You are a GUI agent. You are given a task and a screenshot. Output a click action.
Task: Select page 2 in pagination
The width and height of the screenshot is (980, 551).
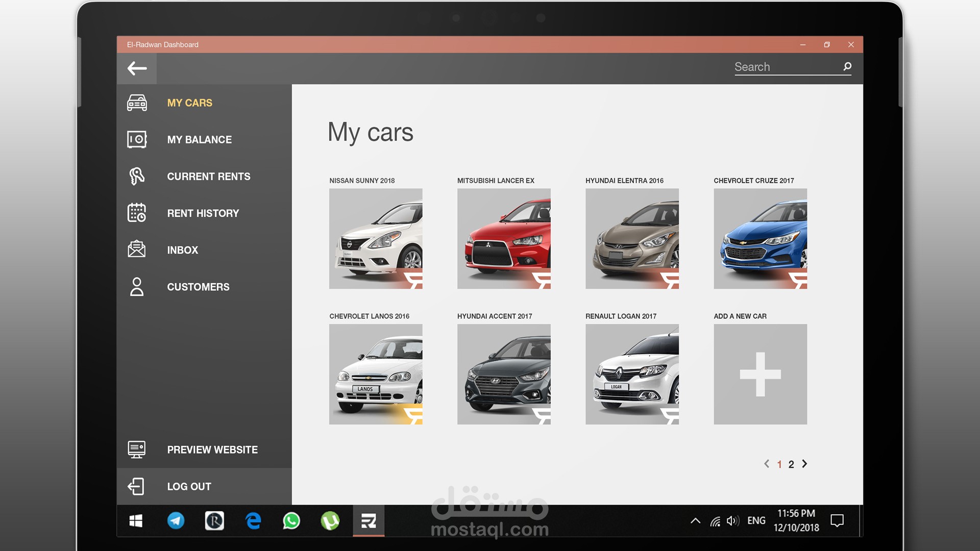[x=791, y=464]
